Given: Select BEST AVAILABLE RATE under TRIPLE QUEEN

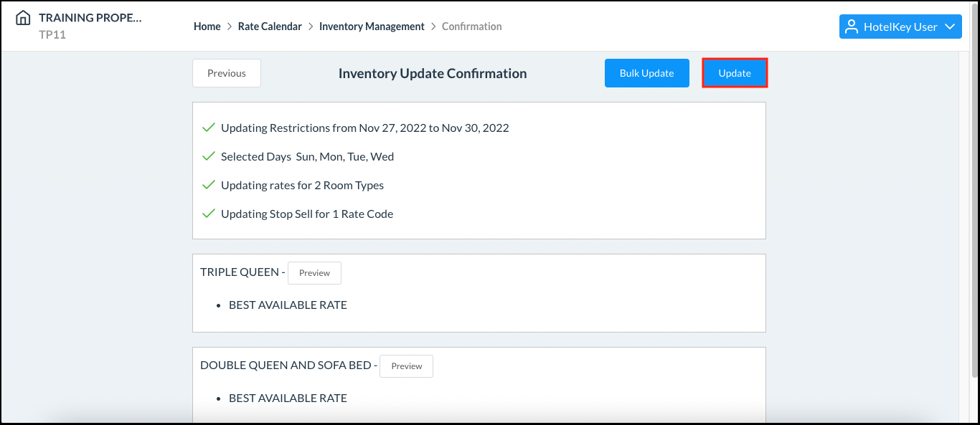Looking at the screenshot, I should click(288, 305).
